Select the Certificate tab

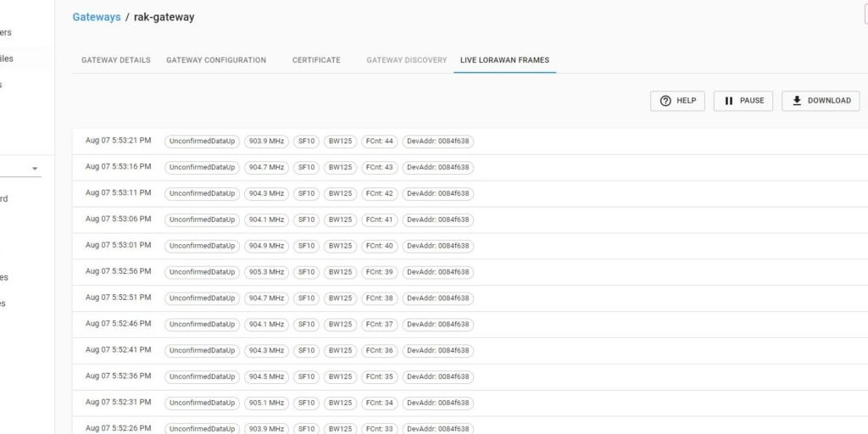316,60
